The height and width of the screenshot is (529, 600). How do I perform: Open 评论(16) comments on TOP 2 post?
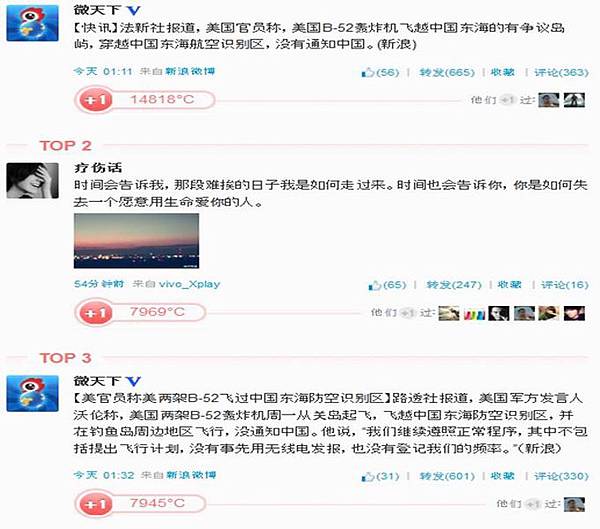[x=564, y=285]
